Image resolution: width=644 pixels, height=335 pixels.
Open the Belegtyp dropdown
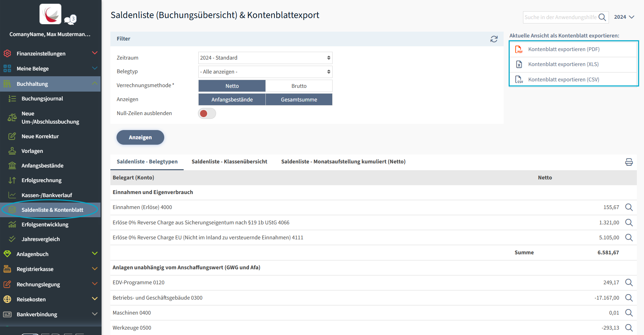[265, 72]
